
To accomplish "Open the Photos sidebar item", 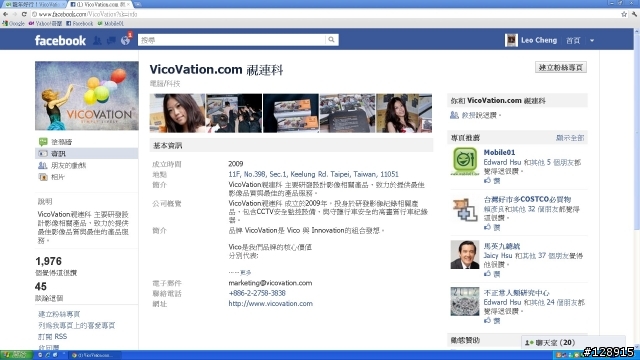I will point(58,177).
